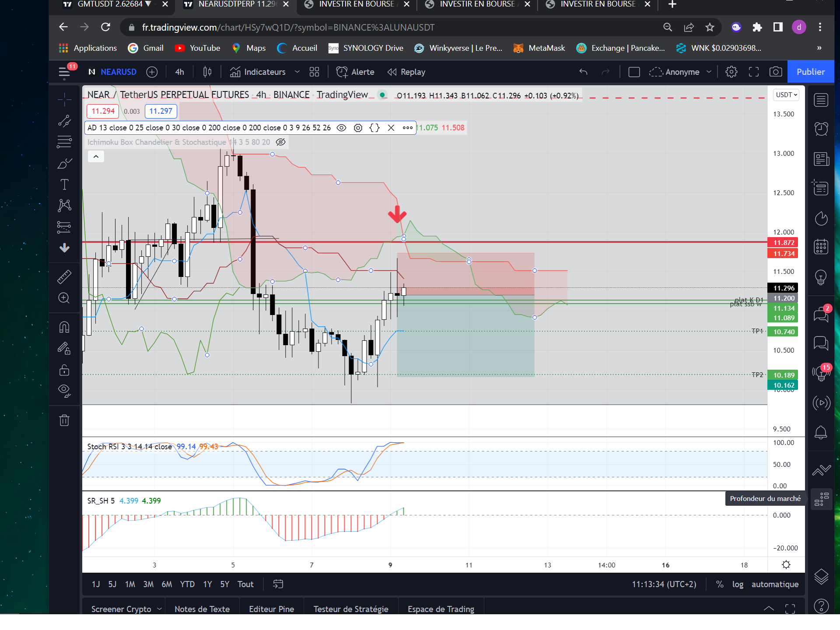Open the USDT currency dropdown
The width and height of the screenshot is (840, 630).
tap(786, 95)
